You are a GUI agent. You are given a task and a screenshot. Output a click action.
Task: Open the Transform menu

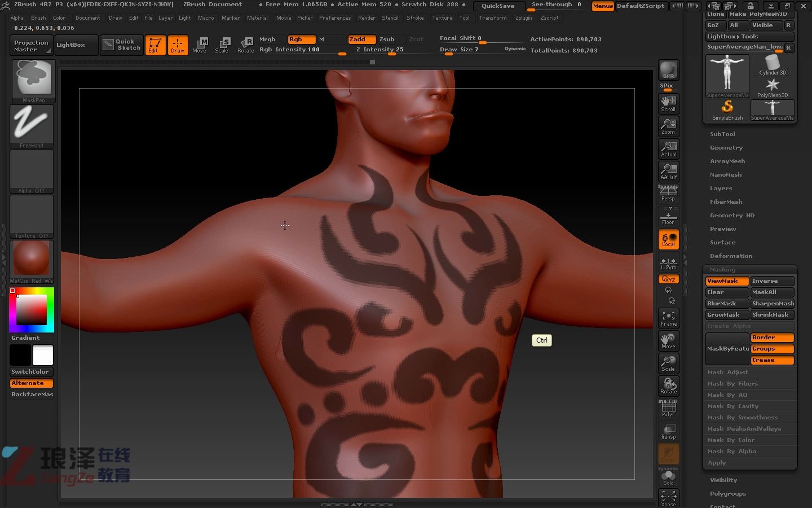(492, 18)
